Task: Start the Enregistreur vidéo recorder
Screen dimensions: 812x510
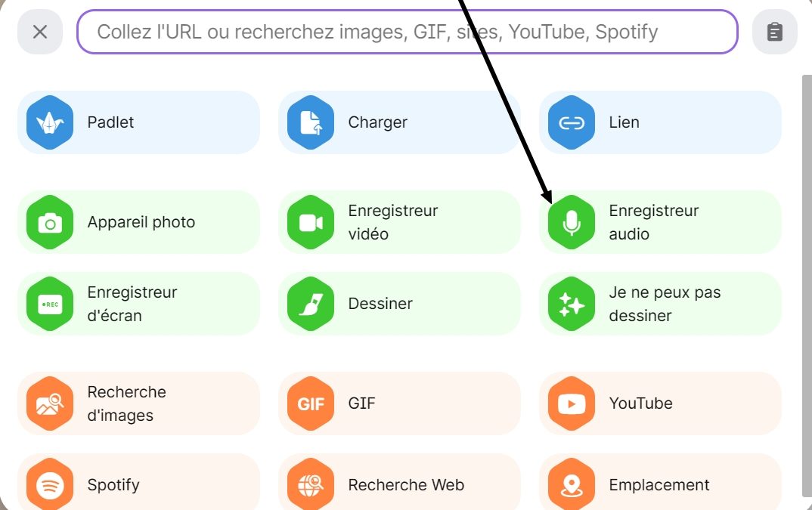Action: click(399, 222)
